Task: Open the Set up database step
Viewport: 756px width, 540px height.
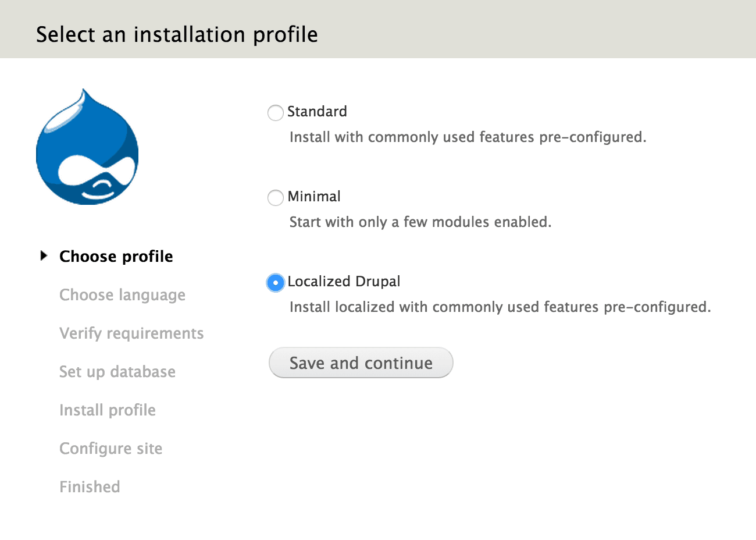Action: point(117,372)
